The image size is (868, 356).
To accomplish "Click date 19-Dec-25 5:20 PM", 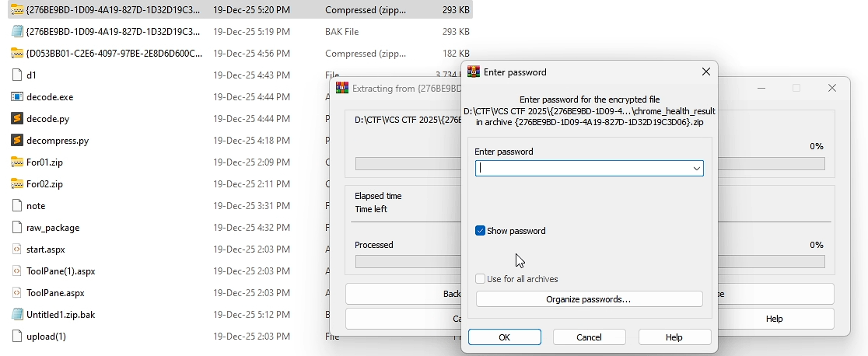I will [x=251, y=9].
